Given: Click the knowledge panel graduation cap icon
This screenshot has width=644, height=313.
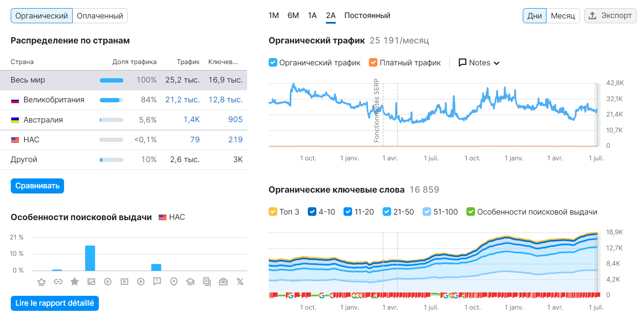Looking at the screenshot, I should tap(190, 282).
